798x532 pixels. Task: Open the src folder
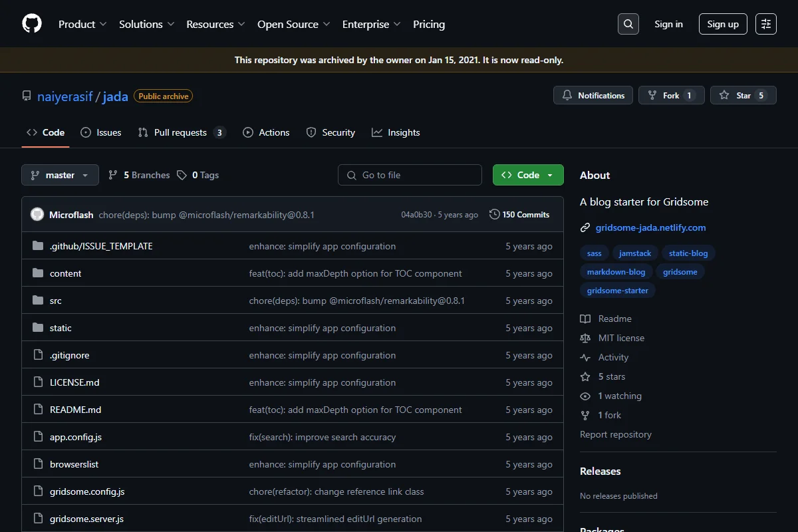[x=56, y=301]
